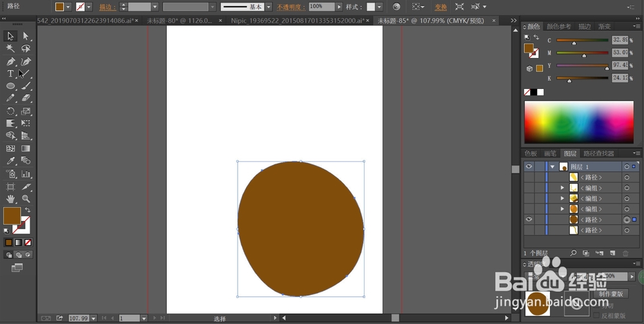Select the Blend tool
The height and width of the screenshot is (324, 644).
tap(26, 160)
